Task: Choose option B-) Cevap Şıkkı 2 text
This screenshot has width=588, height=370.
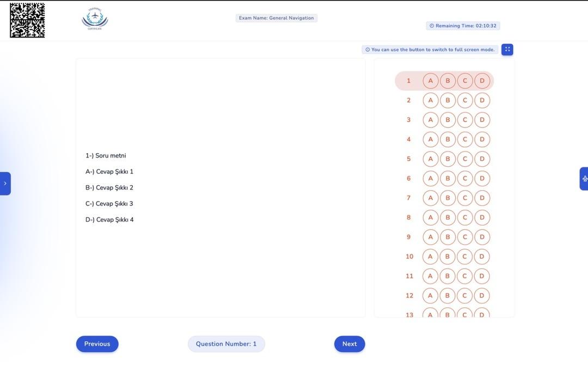Action: pos(109,187)
